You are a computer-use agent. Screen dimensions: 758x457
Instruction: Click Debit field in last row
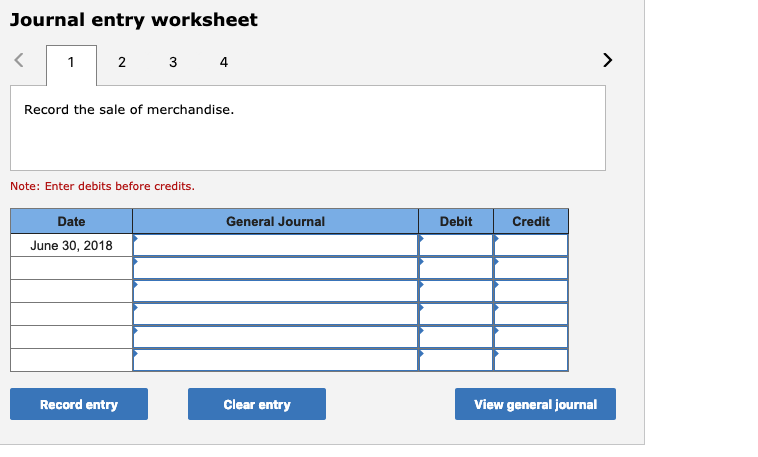point(456,360)
